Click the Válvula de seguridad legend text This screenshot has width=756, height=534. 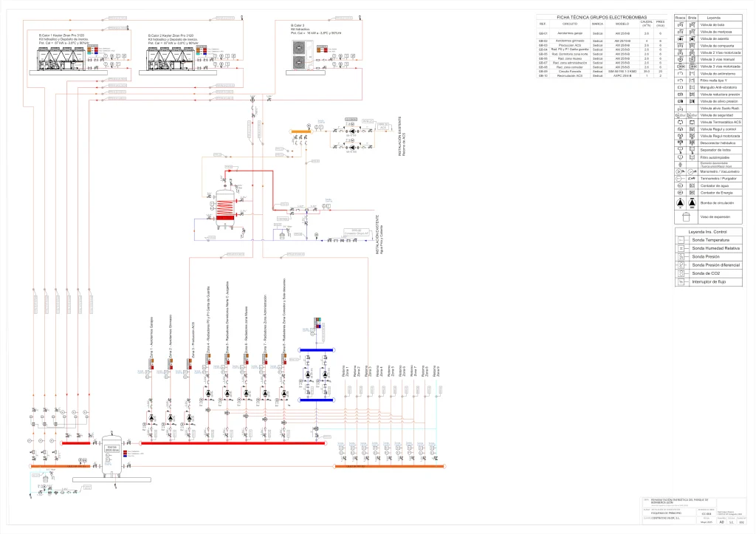[x=716, y=115]
